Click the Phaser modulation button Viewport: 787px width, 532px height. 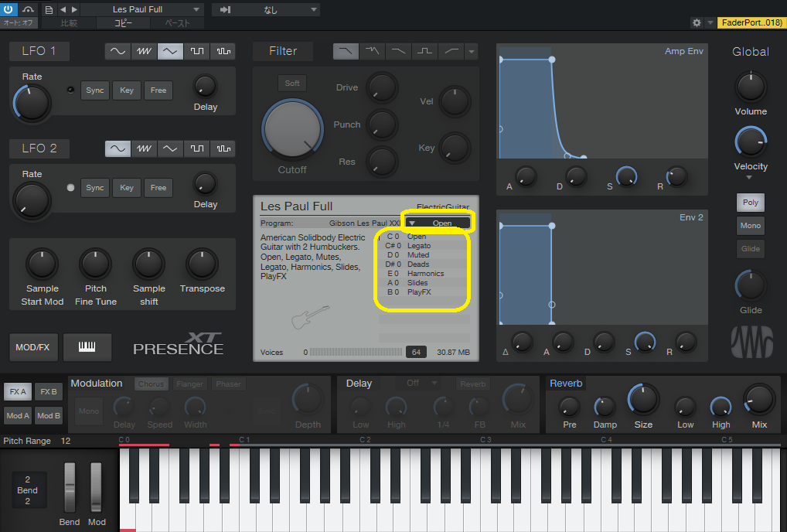(228, 384)
